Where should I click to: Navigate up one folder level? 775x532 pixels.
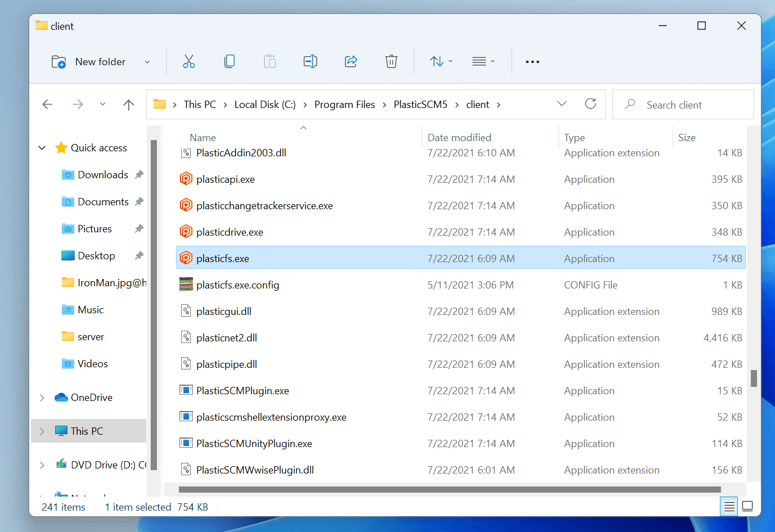128,105
